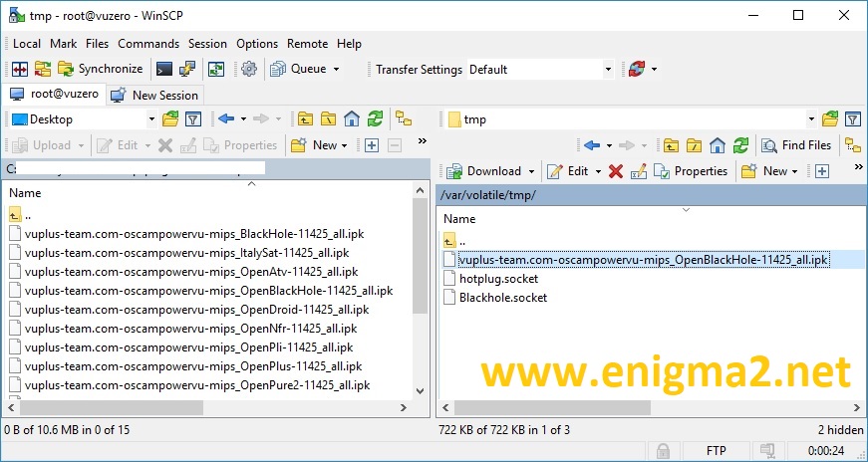Go to remote home directory icon

coord(718,145)
